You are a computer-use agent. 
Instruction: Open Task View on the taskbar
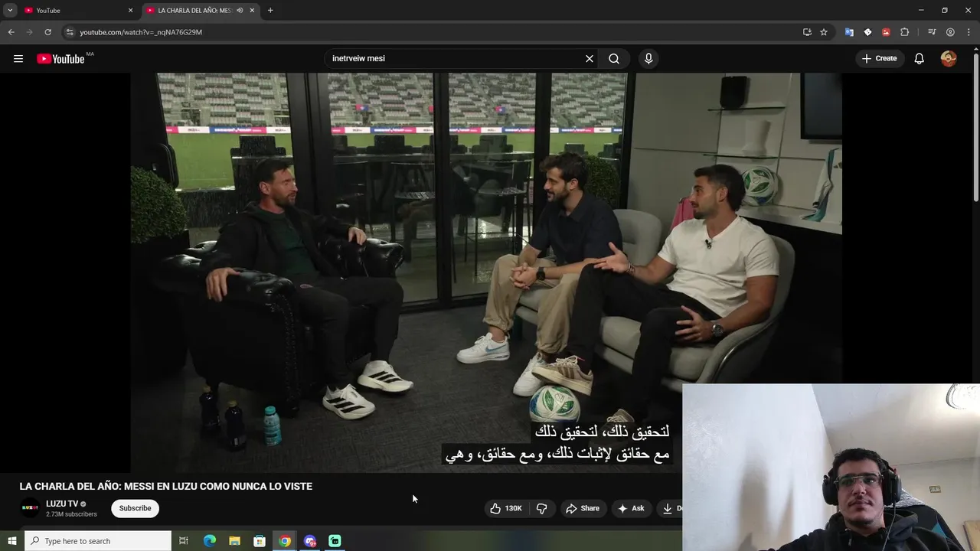184,541
